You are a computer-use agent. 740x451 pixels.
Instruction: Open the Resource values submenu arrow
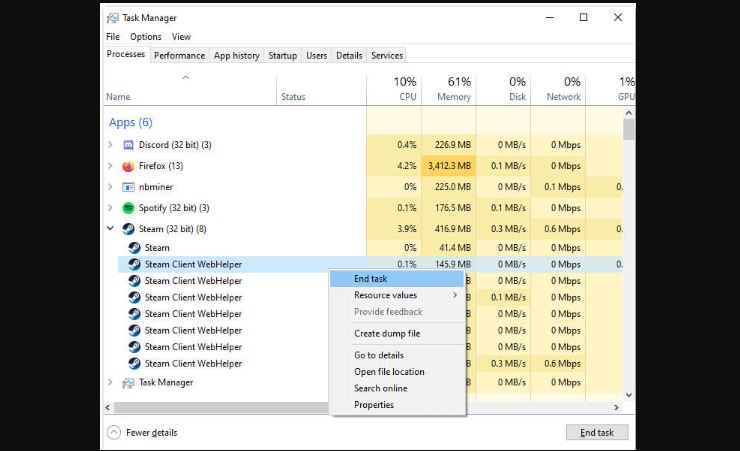coord(455,295)
